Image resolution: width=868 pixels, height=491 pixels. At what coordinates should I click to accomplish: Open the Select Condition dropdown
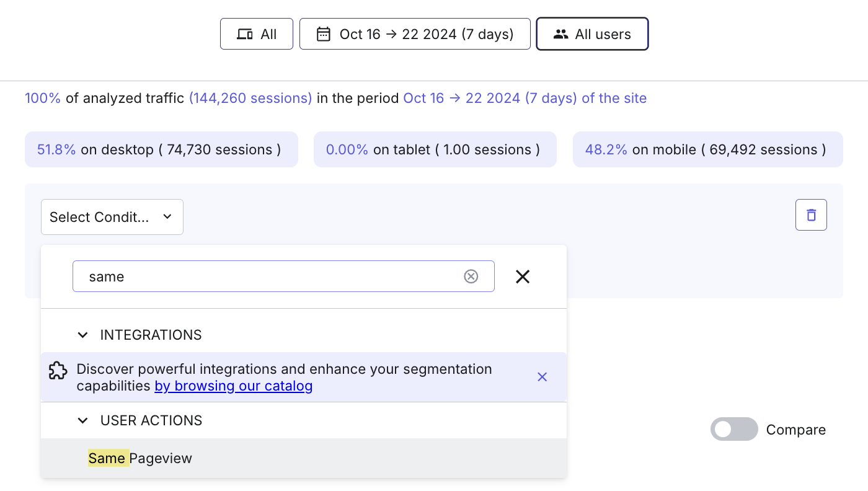[x=112, y=217]
